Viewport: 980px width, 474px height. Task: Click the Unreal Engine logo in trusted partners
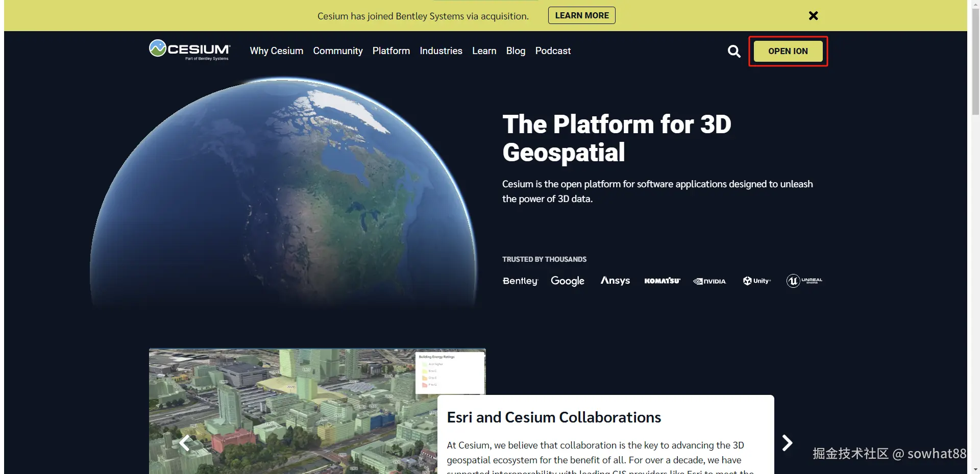tap(804, 281)
